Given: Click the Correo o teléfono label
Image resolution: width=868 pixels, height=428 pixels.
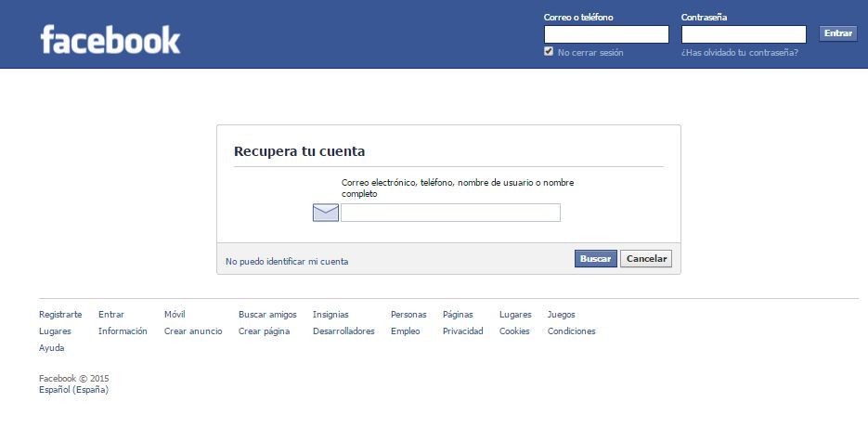Looking at the screenshot, I should click(x=578, y=17).
